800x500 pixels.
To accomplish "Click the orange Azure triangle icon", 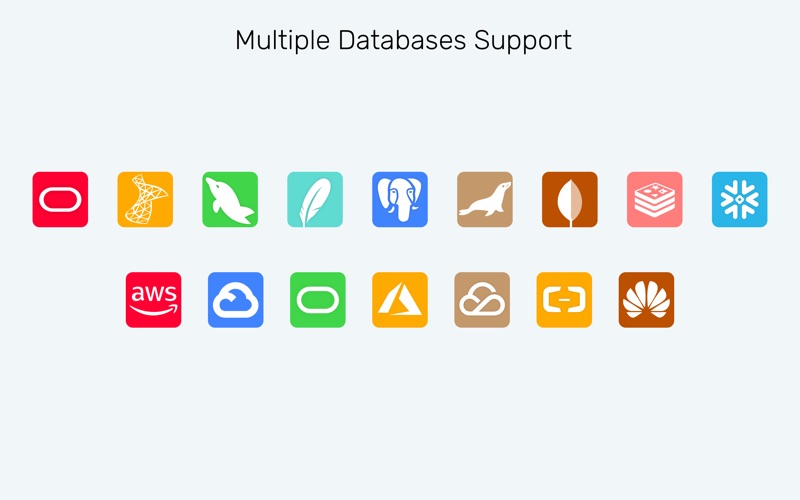I will 400,300.
